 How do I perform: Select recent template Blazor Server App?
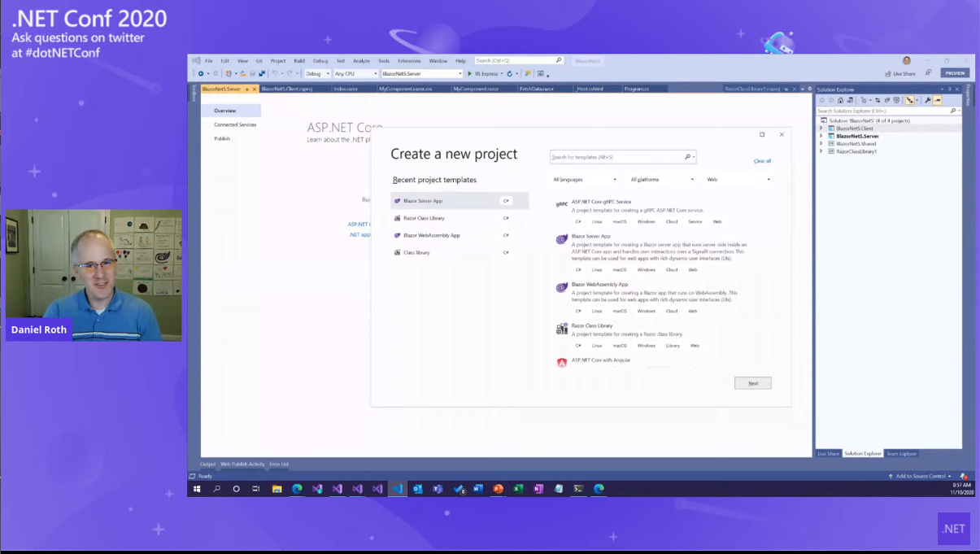point(460,201)
